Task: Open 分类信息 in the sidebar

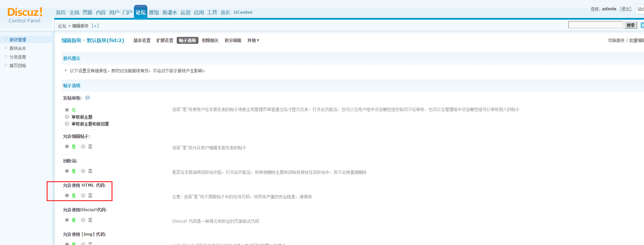Action: click(x=18, y=57)
